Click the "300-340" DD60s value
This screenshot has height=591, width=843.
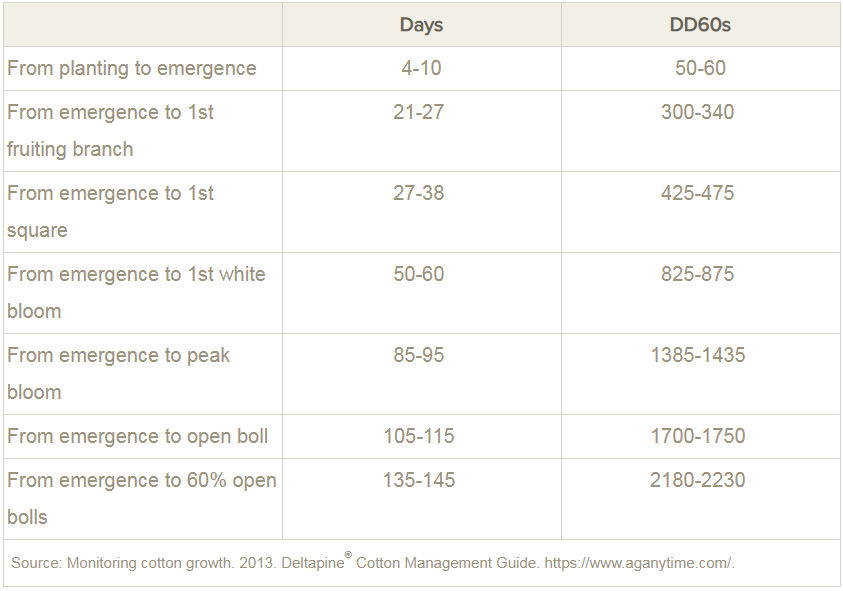(697, 112)
